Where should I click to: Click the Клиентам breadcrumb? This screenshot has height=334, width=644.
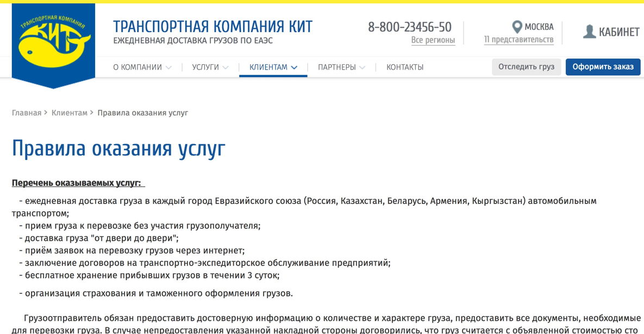pyautogui.click(x=70, y=113)
